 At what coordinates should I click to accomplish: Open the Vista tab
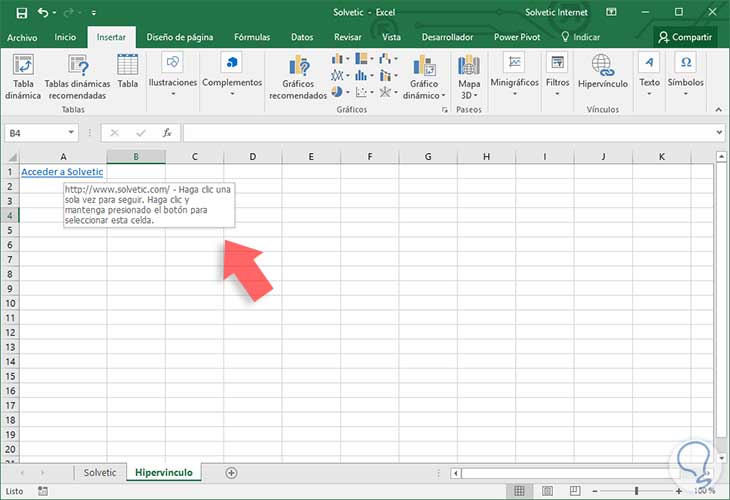coord(391,37)
